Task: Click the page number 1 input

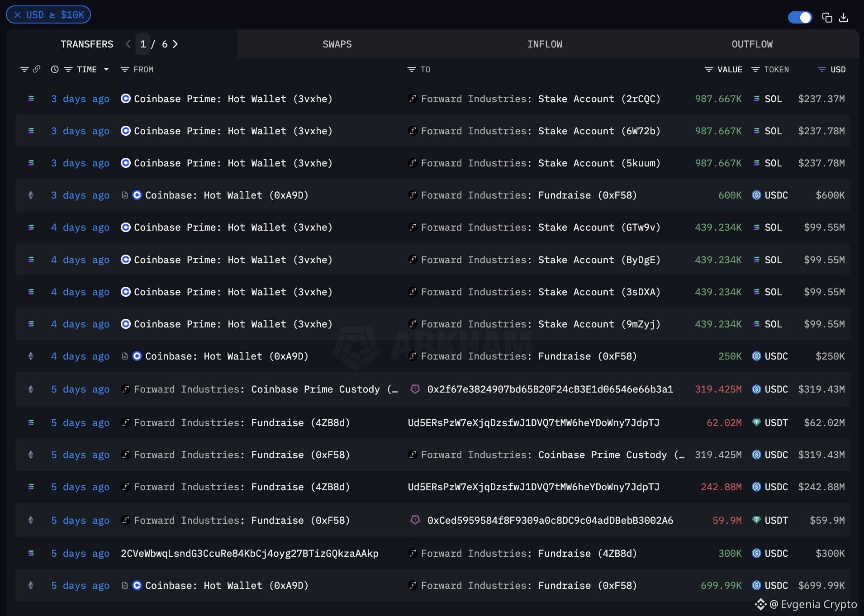Action: click(143, 44)
